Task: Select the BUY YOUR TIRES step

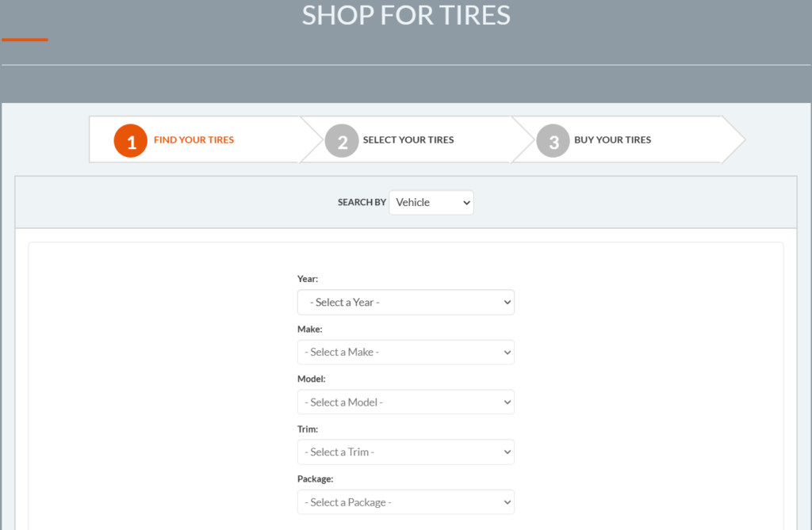Action: (x=612, y=139)
